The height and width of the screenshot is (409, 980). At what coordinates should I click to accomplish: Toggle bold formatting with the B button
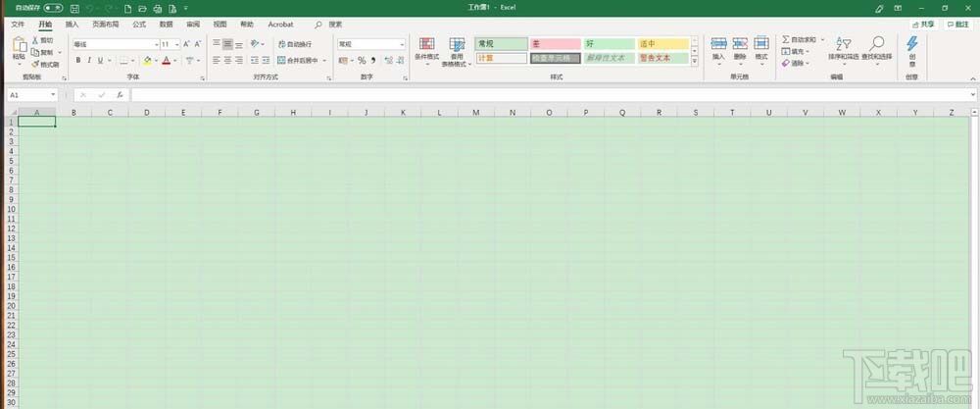77,60
